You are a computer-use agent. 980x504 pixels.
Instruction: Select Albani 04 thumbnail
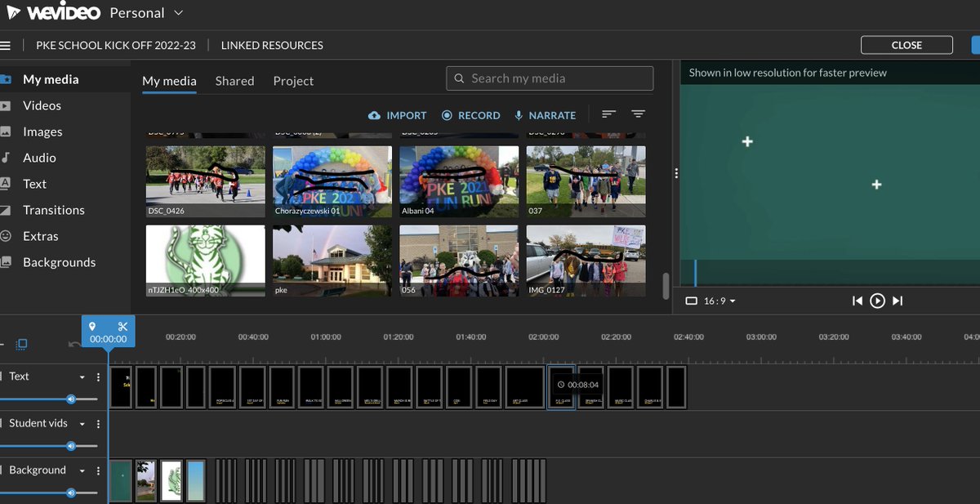click(x=459, y=181)
